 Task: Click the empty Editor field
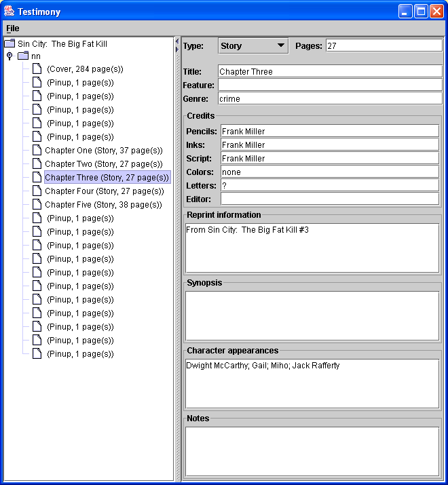pyautogui.click(x=330, y=199)
